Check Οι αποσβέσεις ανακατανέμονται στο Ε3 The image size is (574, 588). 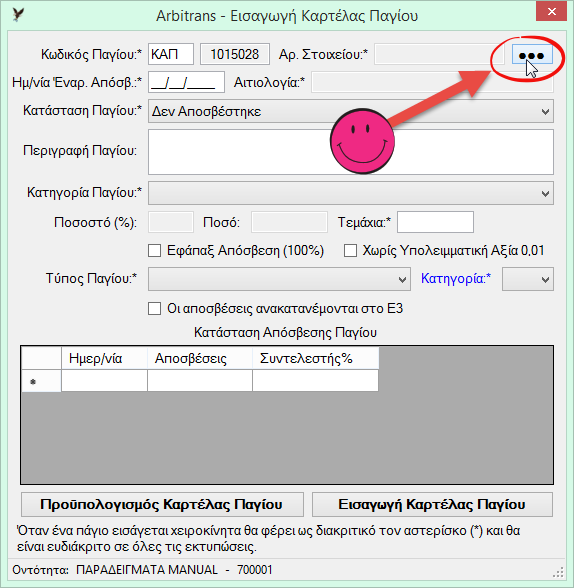point(154,309)
